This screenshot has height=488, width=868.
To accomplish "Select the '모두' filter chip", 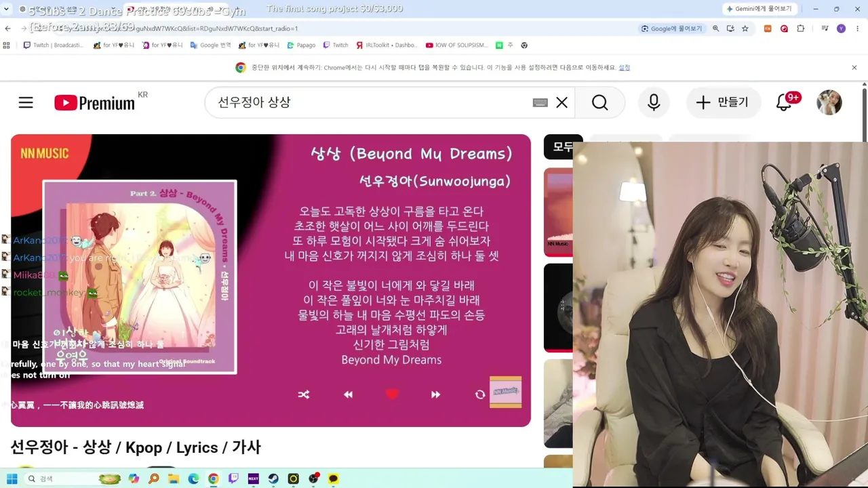I will point(564,147).
